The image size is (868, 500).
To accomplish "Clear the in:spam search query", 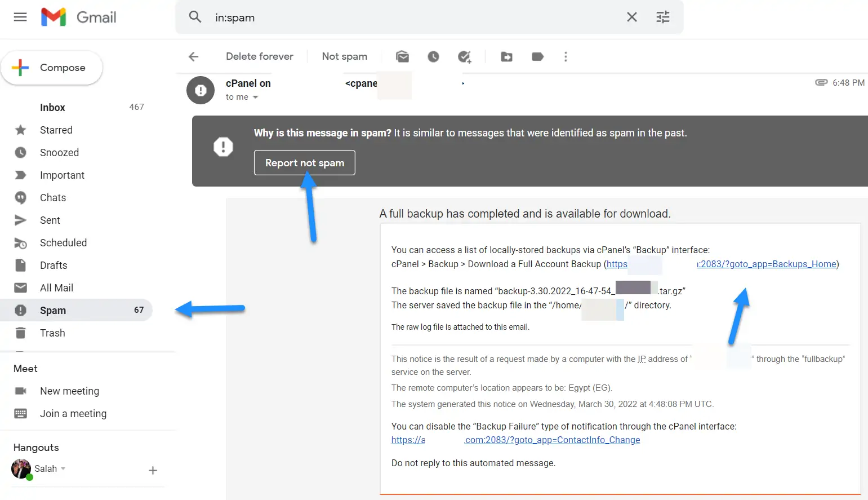I will point(631,17).
